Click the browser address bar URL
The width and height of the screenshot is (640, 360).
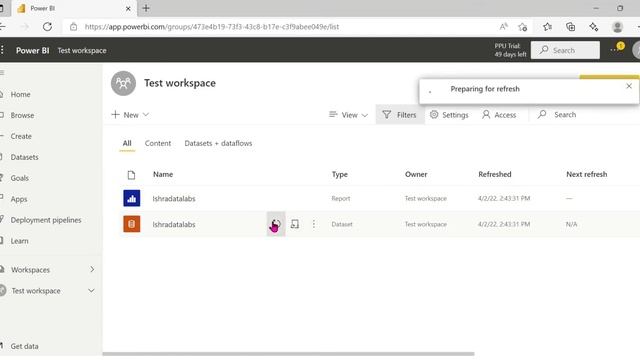pyautogui.click(x=212, y=27)
